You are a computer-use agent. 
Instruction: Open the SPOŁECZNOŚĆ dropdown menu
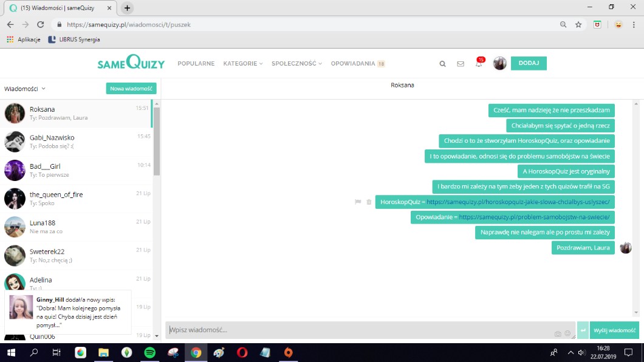296,64
